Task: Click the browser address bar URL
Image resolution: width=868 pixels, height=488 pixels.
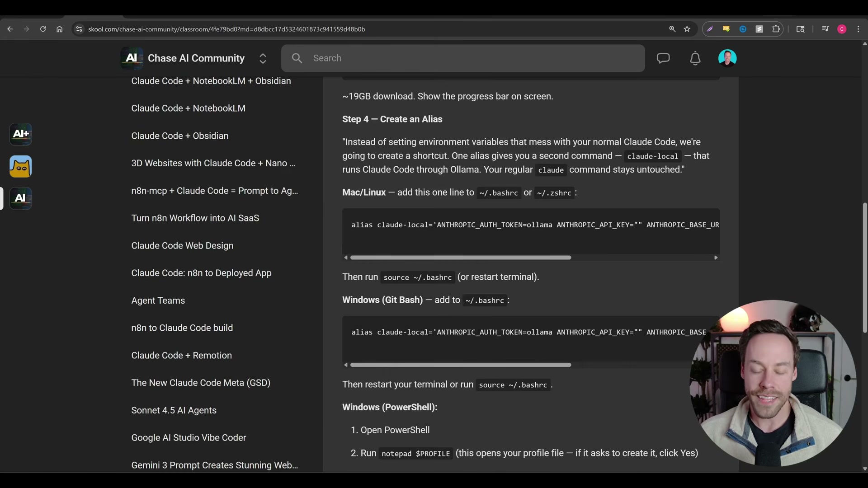Action: coord(226,29)
